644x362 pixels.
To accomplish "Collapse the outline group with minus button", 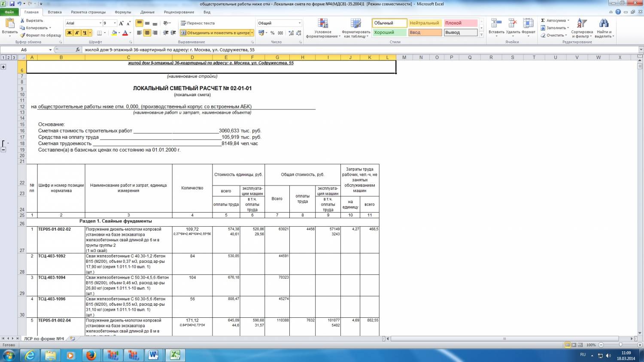I will tap(3, 150).
